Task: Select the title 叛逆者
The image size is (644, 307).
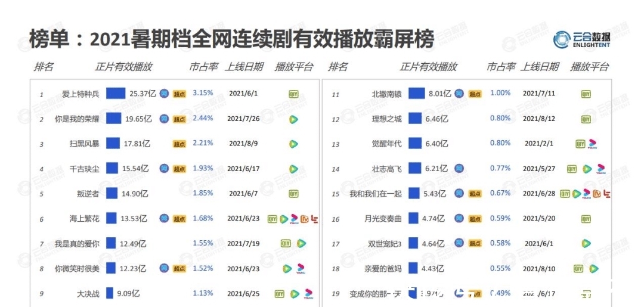Action: pyautogui.click(x=88, y=194)
